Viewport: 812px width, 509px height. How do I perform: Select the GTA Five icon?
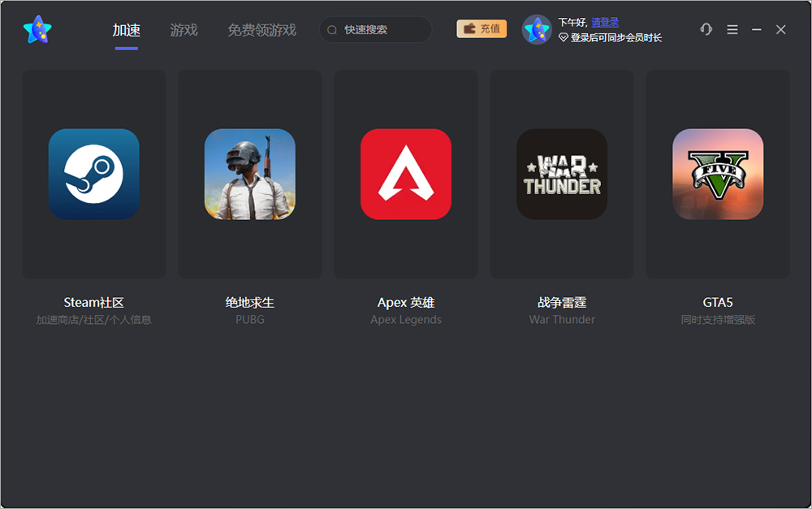(718, 174)
